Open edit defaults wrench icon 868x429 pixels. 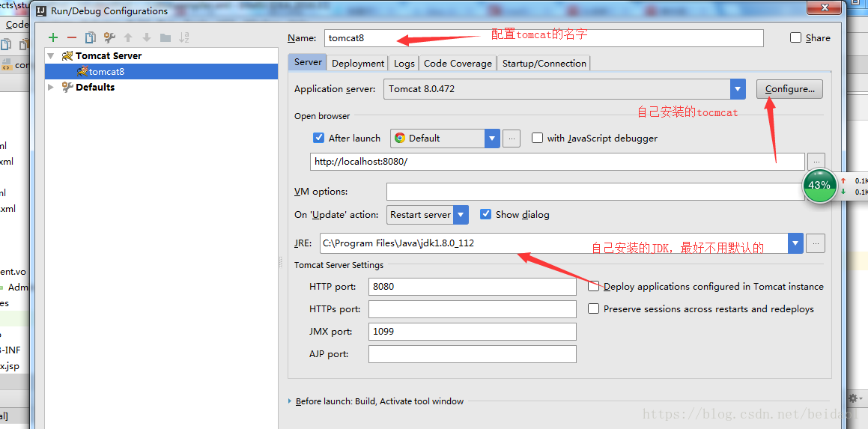pos(109,37)
